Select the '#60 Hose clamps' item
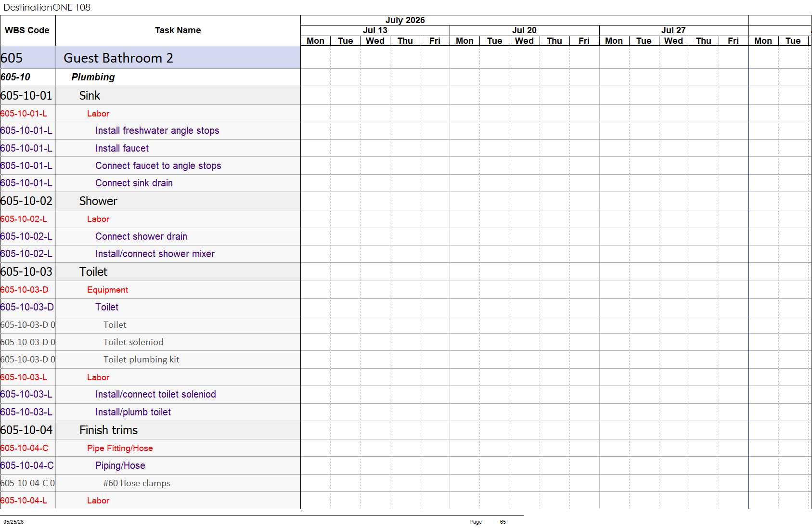Screen dimensions: 812x528 click(x=137, y=483)
